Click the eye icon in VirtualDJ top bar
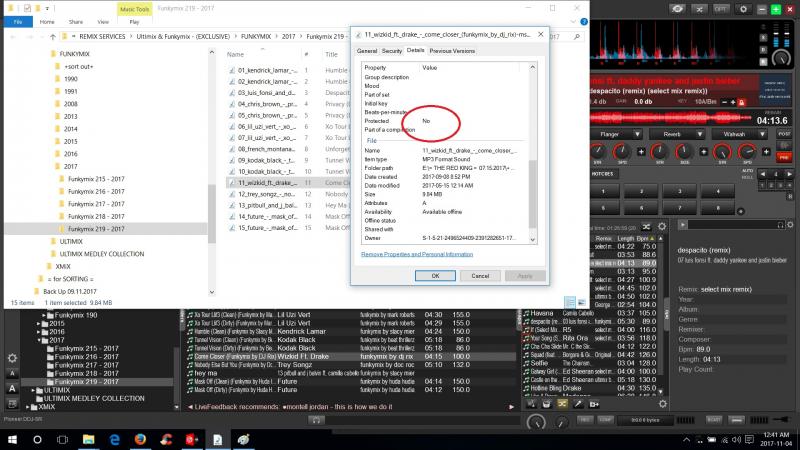 (x=677, y=9)
